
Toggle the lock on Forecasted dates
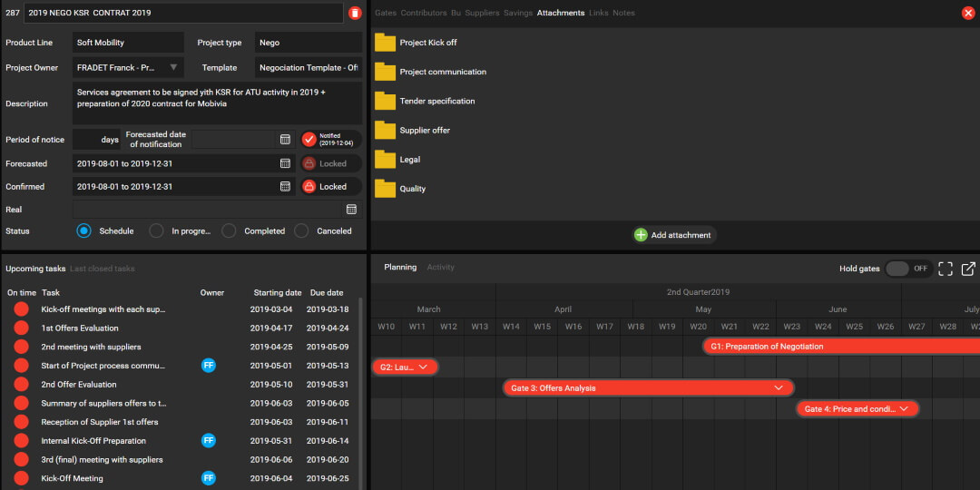click(x=309, y=163)
